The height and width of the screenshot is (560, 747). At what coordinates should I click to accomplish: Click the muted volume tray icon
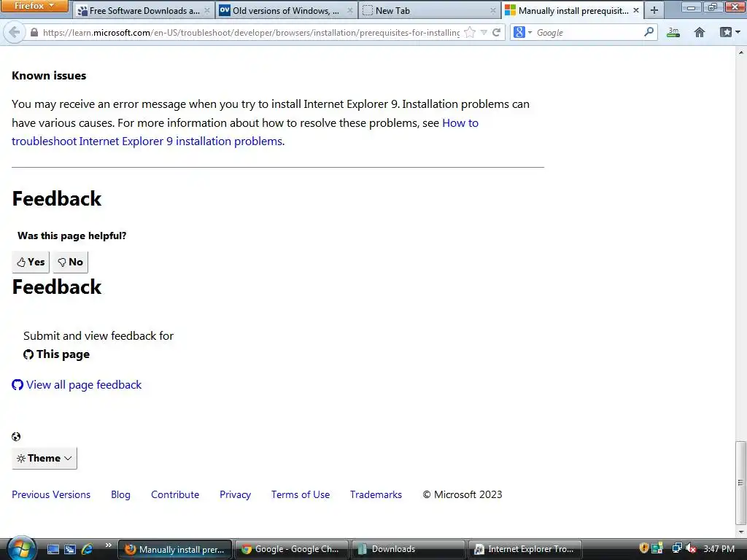tap(691, 548)
